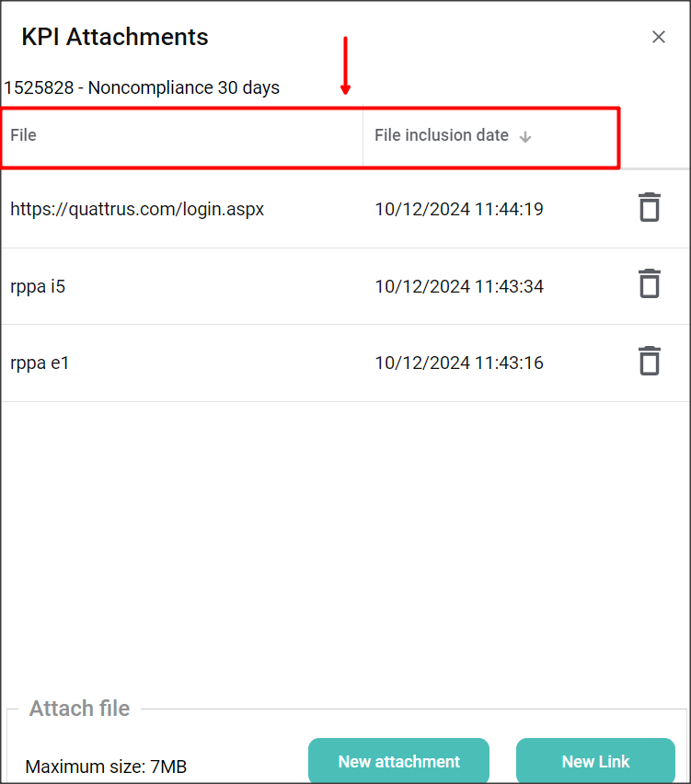This screenshot has width=691, height=784.
Task: Click the New attachment button
Action: coord(398,761)
